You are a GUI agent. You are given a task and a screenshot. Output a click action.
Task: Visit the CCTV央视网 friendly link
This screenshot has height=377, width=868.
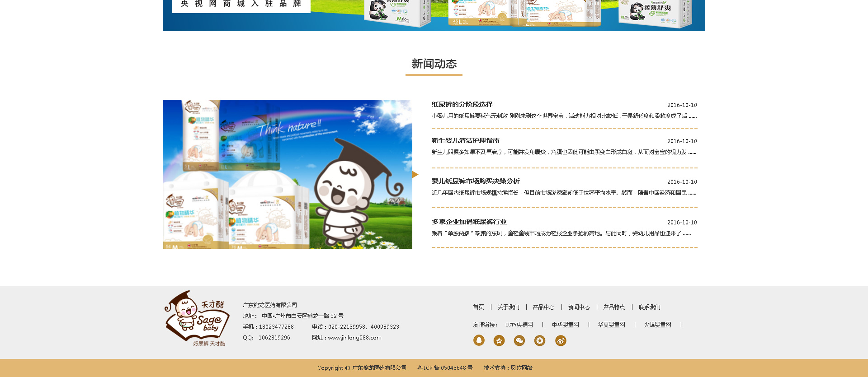519,325
